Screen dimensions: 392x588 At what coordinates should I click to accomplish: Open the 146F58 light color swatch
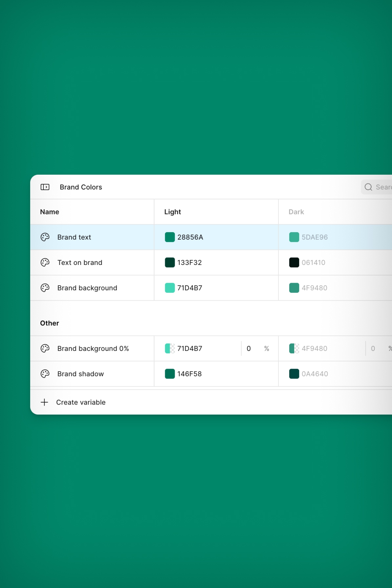(170, 374)
